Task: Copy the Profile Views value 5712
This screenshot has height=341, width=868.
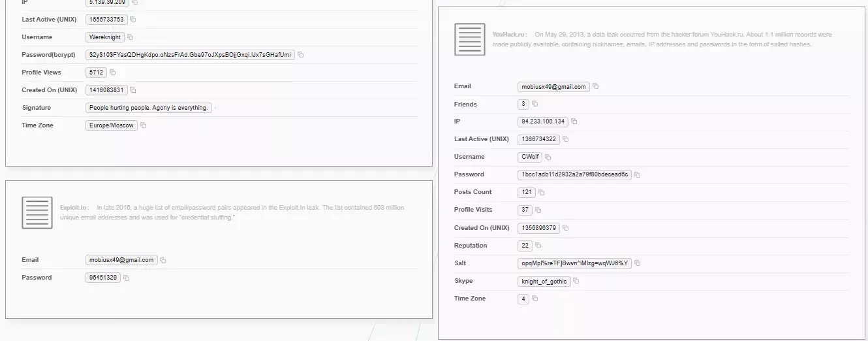Action: pyautogui.click(x=113, y=73)
